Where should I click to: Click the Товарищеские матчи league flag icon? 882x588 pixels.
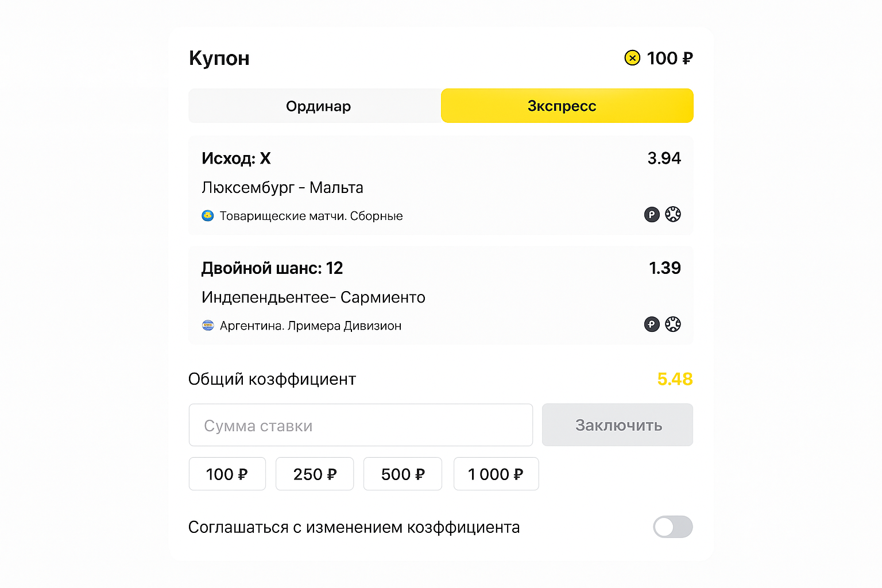(208, 216)
